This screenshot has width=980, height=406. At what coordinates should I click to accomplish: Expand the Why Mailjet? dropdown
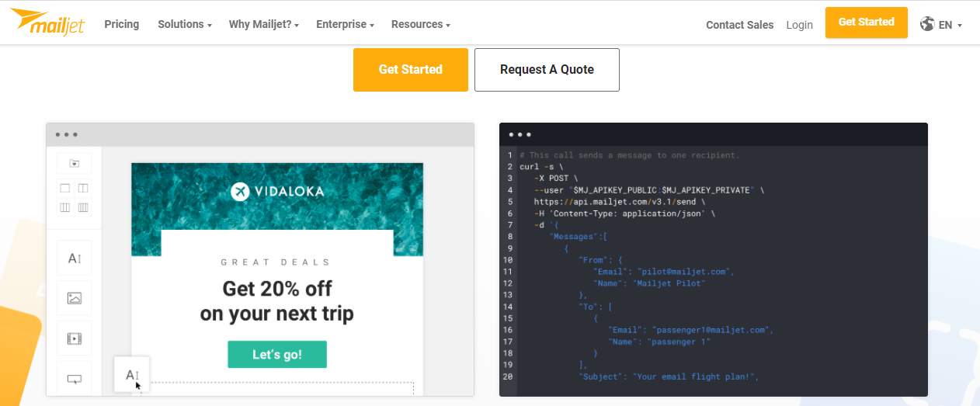click(x=264, y=24)
